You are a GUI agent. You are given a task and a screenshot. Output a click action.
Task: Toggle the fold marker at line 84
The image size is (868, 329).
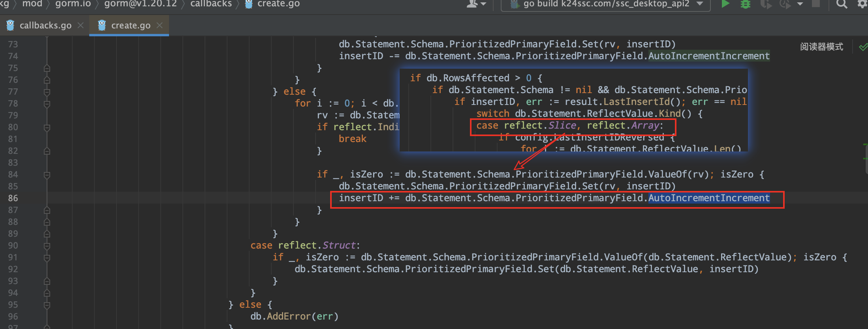click(47, 175)
